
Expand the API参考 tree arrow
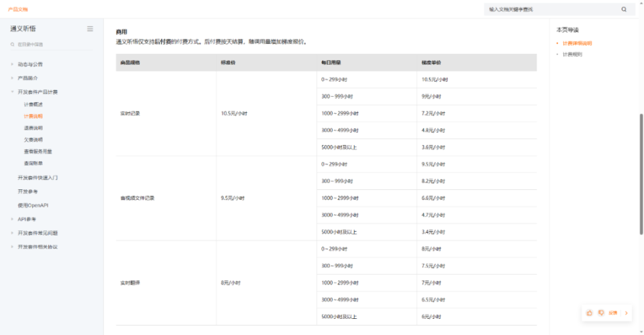[12, 219]
